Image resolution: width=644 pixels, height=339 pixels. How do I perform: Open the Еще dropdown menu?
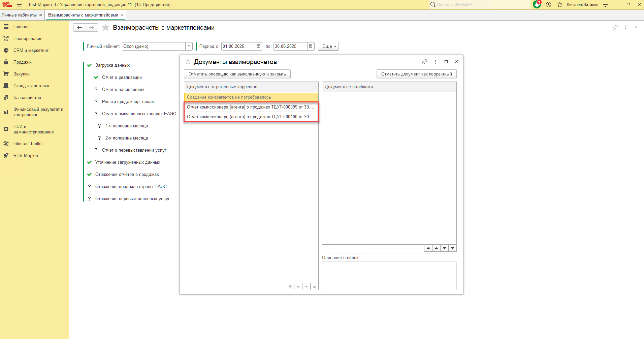pyautogui.click(x=328, y=46)
